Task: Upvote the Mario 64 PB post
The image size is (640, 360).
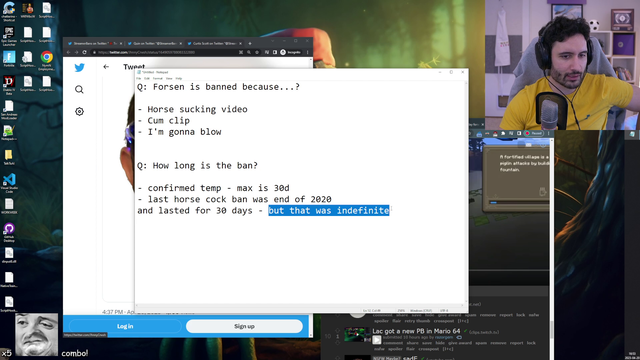Action: point(338,330)
